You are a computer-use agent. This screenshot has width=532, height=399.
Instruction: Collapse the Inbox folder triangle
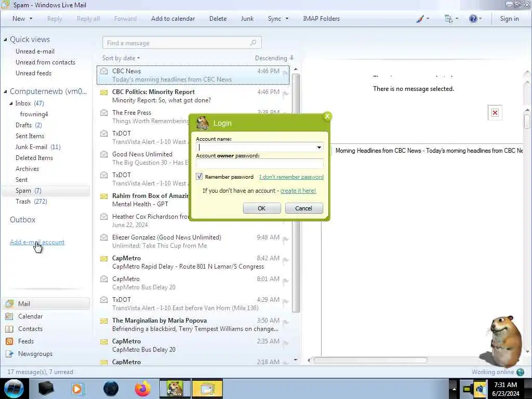pyautogui.click(x=11, y=103)
